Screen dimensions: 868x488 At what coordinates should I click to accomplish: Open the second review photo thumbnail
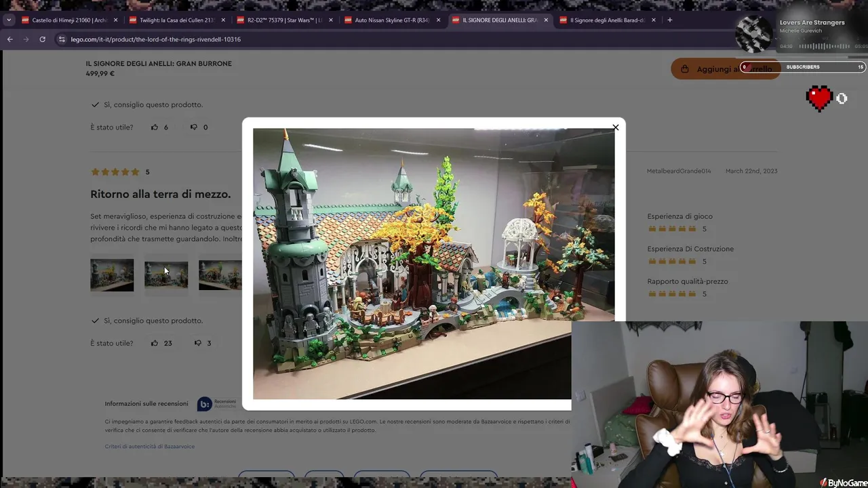pyautogui.click(x=166, y=275)
